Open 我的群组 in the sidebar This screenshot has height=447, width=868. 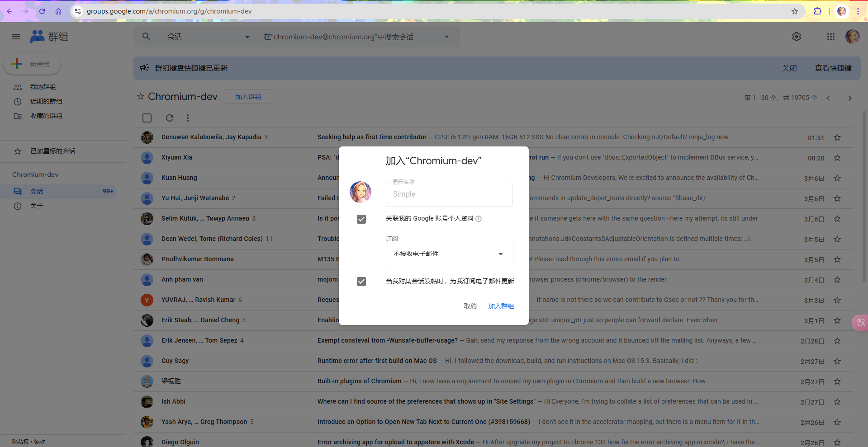tap(43, 87)
